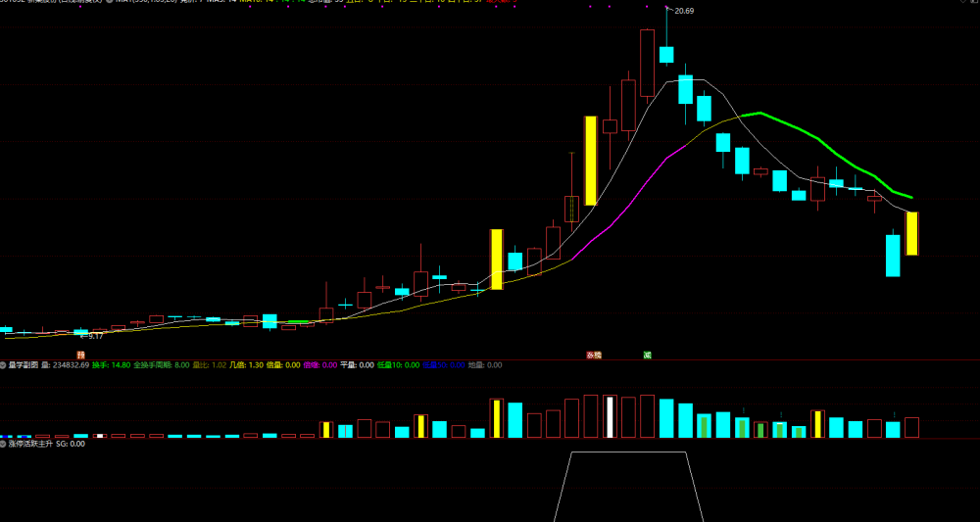Click the 量学副图 indicator name

point(24,364)
